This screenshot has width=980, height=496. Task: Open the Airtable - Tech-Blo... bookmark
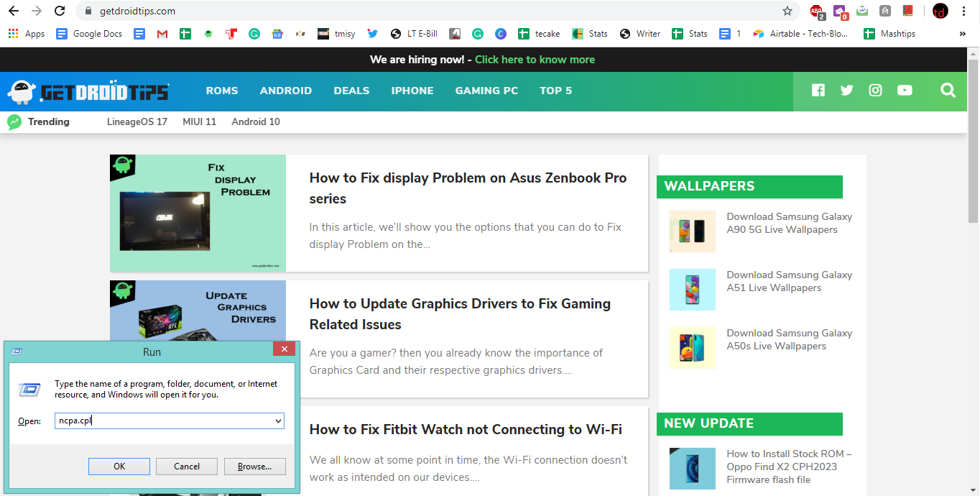pyautogui.click(x=801, y=34)
